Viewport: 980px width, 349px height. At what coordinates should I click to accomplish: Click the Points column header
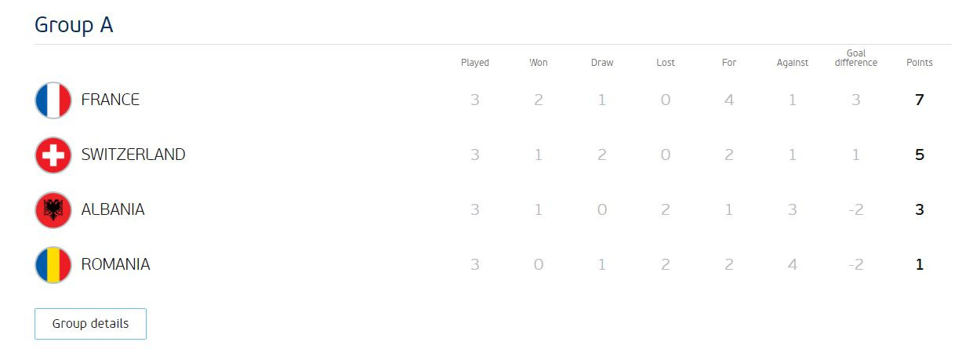coord(920,63)
